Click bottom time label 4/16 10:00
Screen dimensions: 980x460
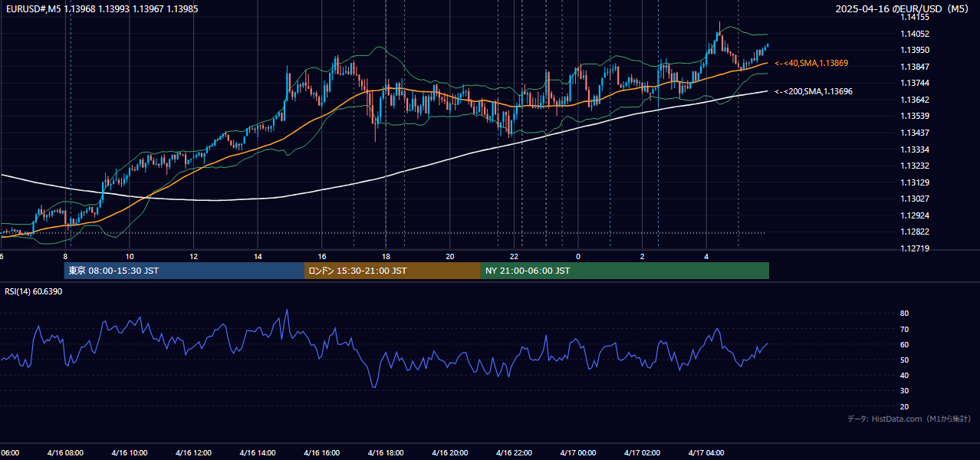pyautogui.click(x=130, y=453)
